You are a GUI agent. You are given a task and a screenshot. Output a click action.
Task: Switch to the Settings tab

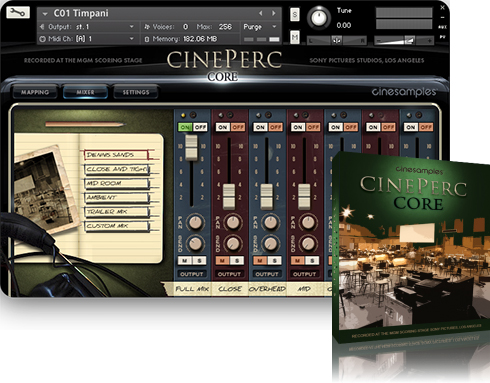(136, 92)
